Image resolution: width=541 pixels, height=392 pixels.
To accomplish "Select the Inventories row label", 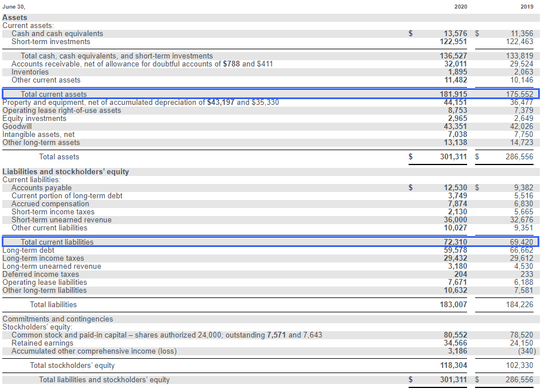I will tap(30, 72).
